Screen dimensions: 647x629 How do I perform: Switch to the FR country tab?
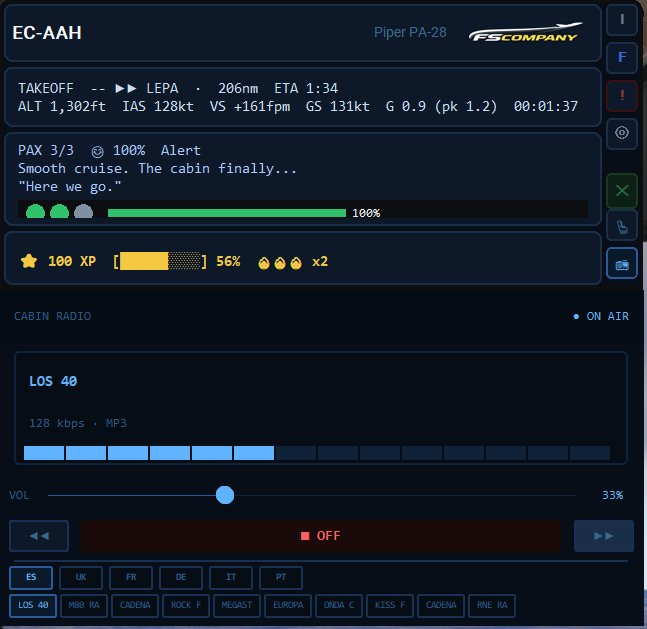click(130, 578)
